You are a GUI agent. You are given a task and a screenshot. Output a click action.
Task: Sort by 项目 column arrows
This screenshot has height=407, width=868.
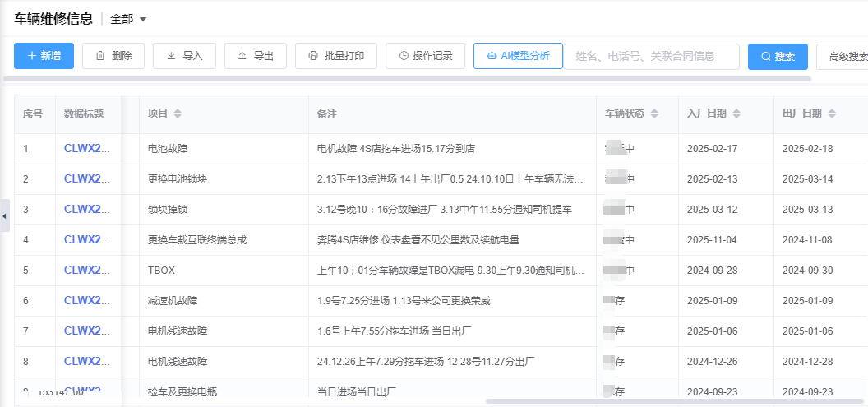(x=178, y=113)
